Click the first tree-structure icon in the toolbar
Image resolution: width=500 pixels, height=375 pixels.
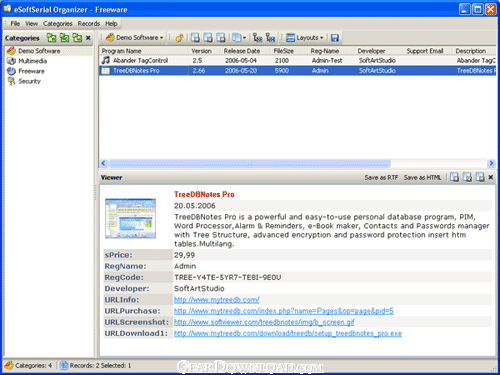(257, 38)
